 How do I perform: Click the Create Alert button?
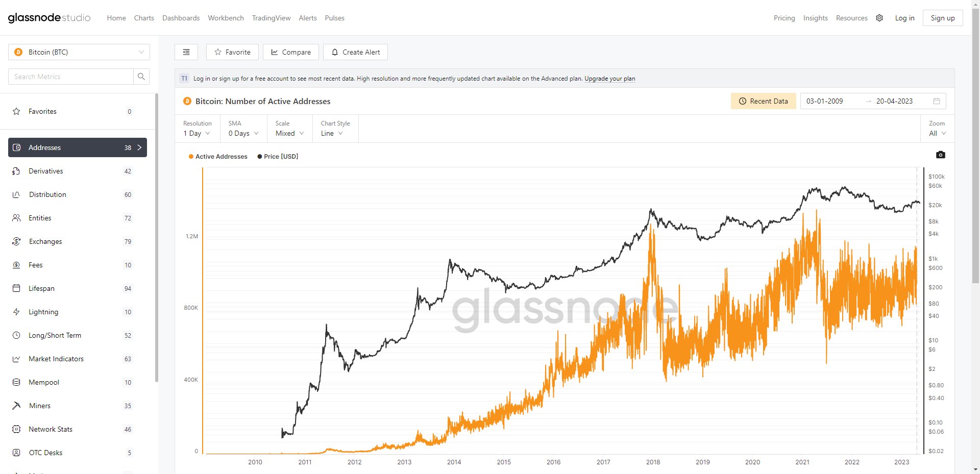[x=355, y=52]
